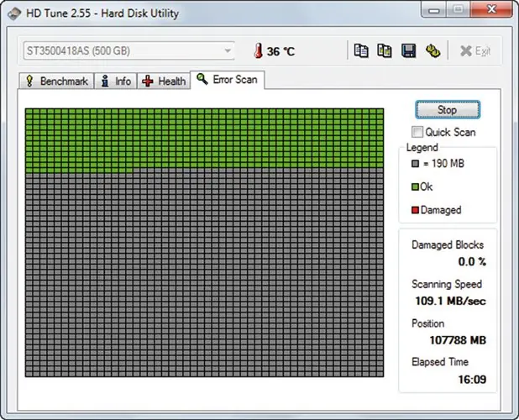Open the Health tab

click(164, 81)
